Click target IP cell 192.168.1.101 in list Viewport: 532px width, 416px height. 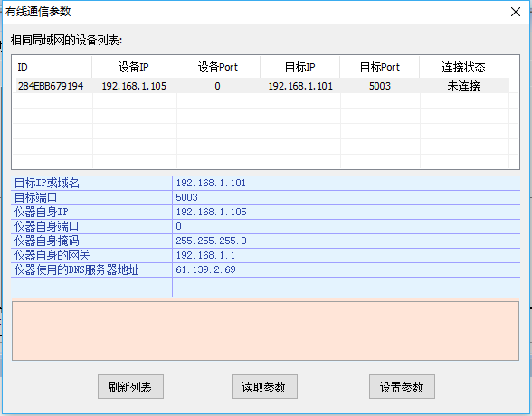pyautogui.click(x=300, y=86)
